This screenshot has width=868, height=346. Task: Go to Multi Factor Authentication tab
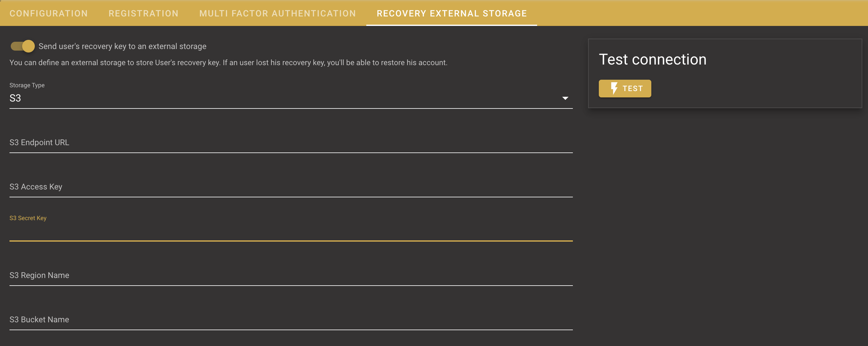278,14
